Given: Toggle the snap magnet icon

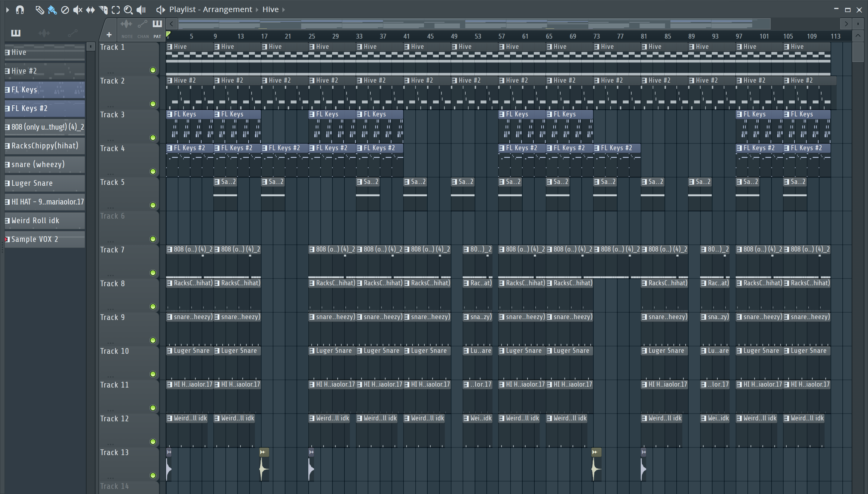Looking at the screenshot, I should (20, 10).
